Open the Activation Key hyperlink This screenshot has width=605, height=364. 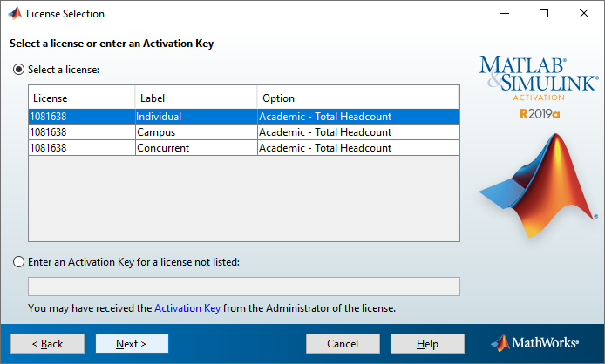point(187,308)
